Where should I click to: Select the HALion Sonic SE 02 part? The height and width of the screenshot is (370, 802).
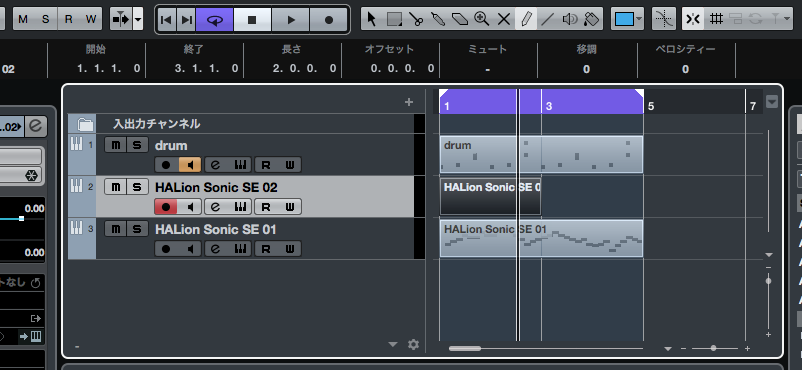pyautogui.click(x=491, y=197)
